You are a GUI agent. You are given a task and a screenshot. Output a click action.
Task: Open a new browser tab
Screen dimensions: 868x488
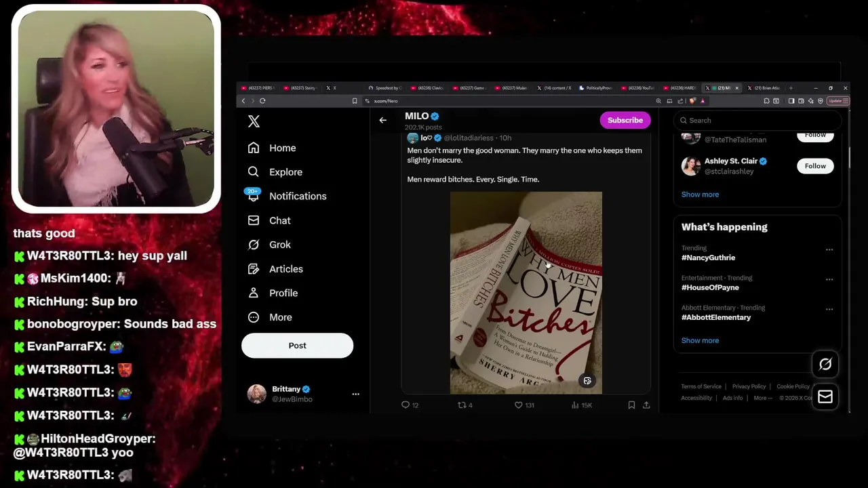click(x=791, y=88)
